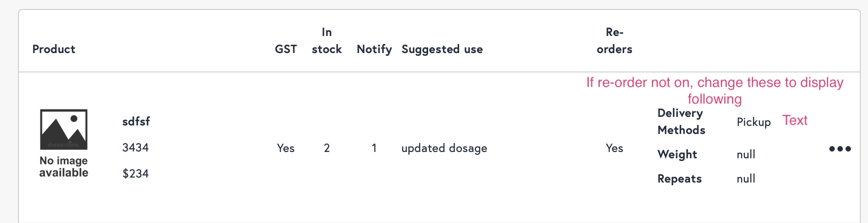Click the Repeats label
The width and height of the screenshot is (868, 223).
pyautogui.click(x=679, y=179)
